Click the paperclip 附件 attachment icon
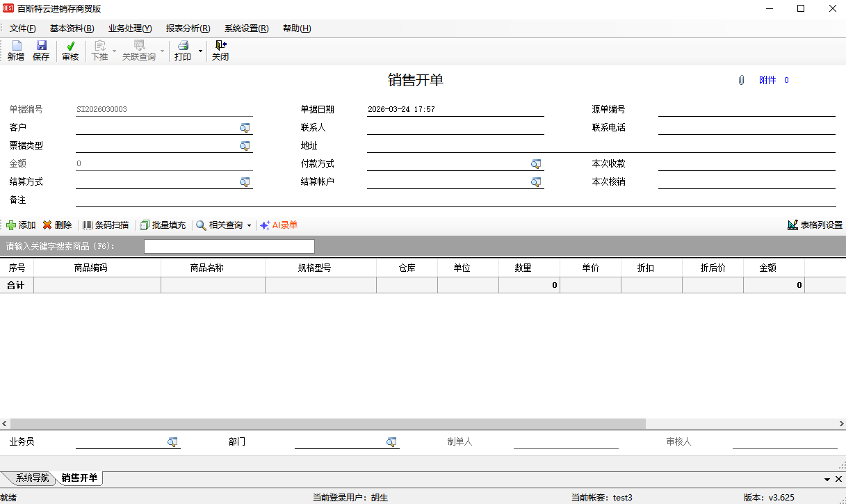This screenshot has height=504, width=846. pyautogui.click(x=741, y=80)
